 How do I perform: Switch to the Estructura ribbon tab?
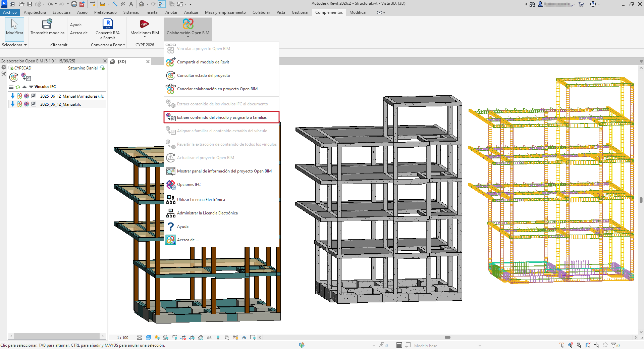[x=61, y=12]
